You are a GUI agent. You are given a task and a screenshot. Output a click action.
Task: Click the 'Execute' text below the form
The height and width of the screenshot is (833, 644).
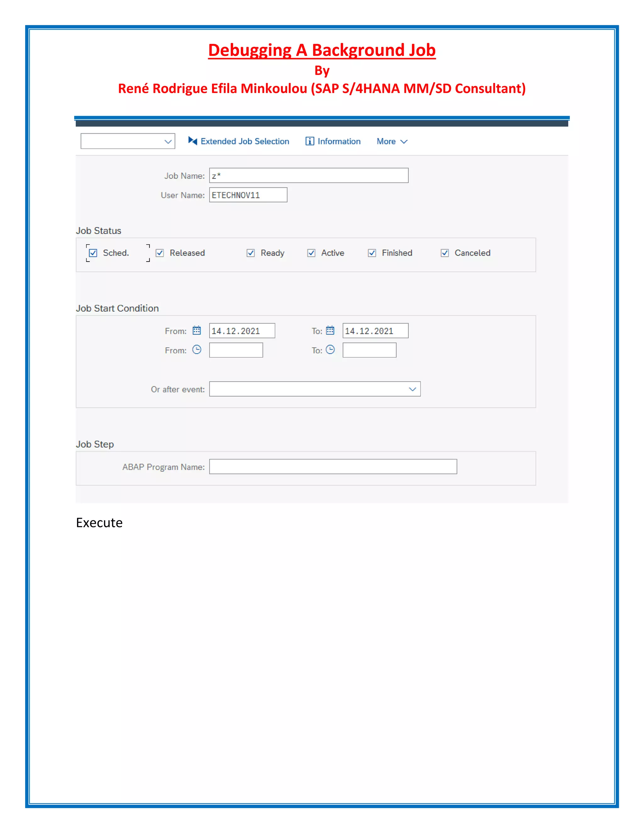point(99,522)
